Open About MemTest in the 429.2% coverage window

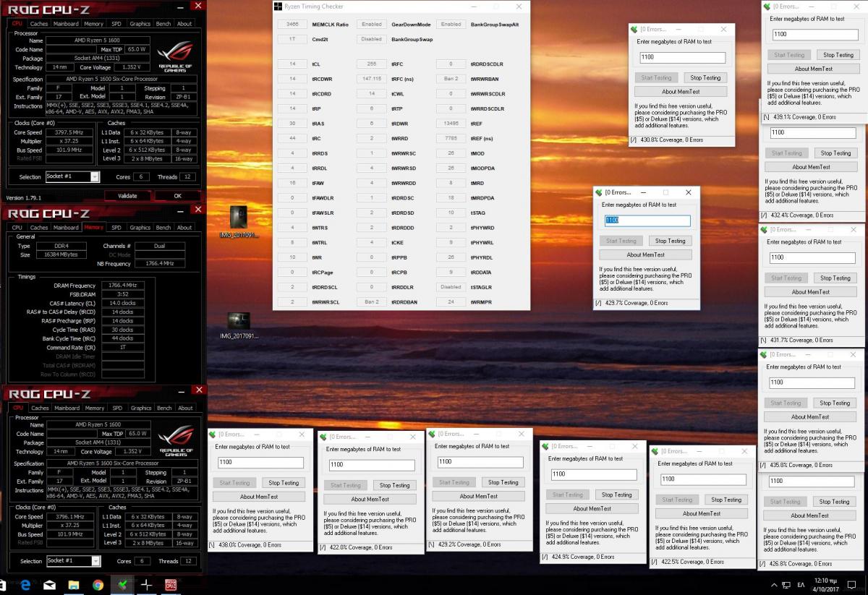(477, 497)
